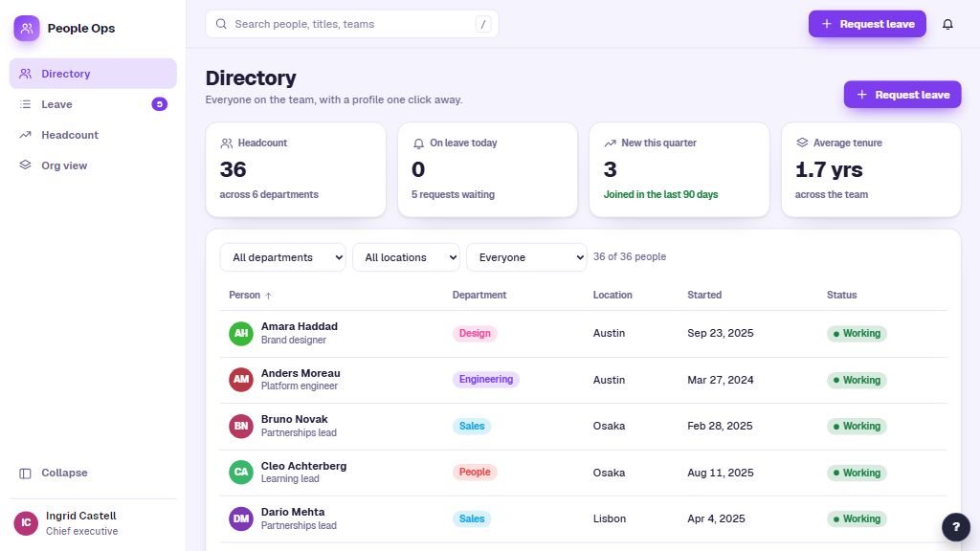Click the 'Feb 28, 2025' start date
980x551 pixels.
(720, 426)
